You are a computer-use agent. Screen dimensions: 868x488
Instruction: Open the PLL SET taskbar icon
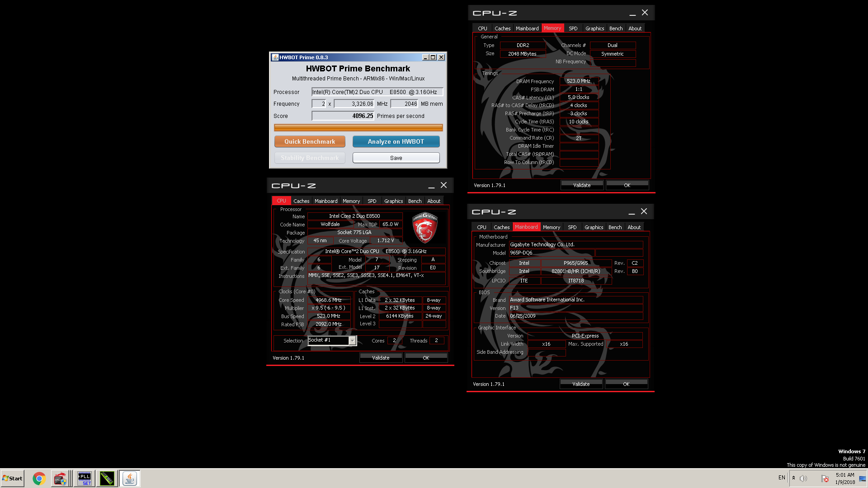pyautogui.click(x=85, y=479)
